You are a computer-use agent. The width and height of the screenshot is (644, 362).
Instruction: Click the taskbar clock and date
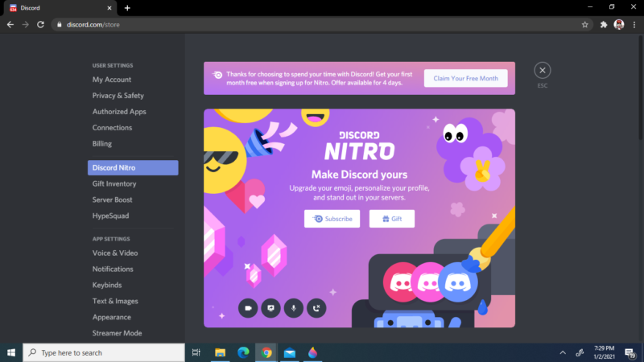[604, 352]
